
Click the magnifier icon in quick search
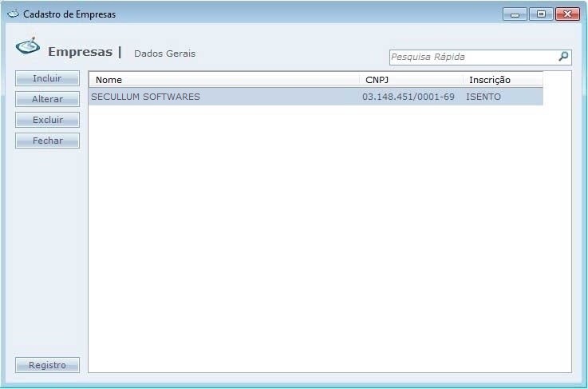[563, 57]
